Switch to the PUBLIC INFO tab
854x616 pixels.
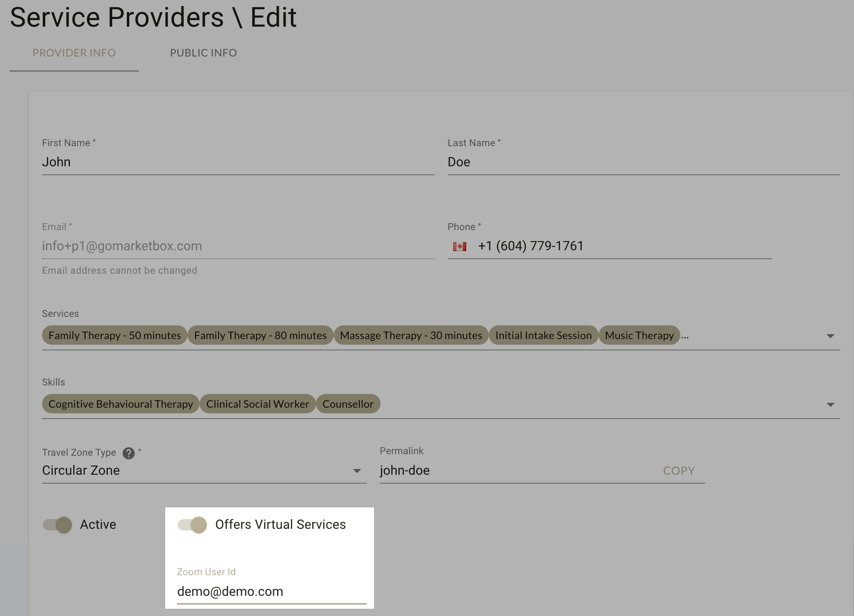(204, 53)
